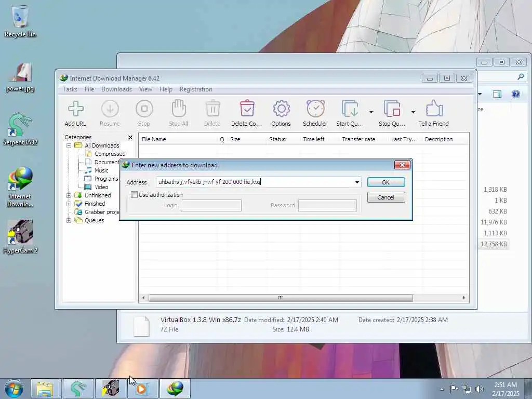Click the Action Center flag icon
Screen dimensions: 532x399
(x=454, y=389)
